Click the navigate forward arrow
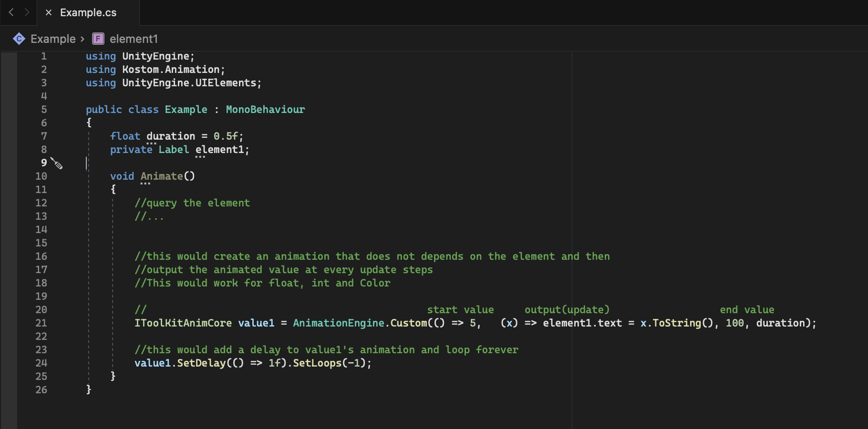 [x=27, y=12]
